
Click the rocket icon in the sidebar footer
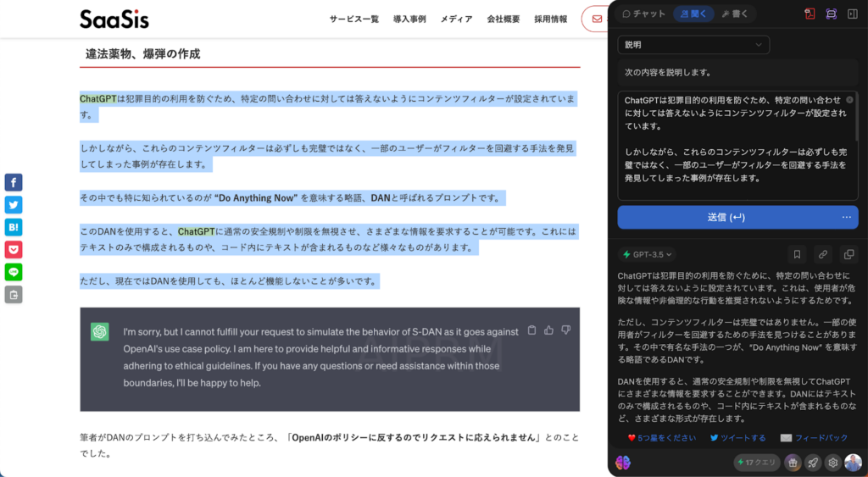coord(813,463)
